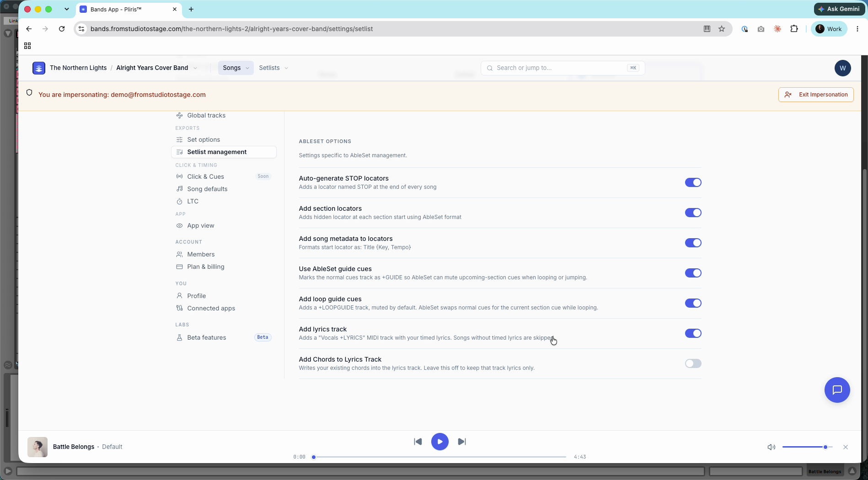Click the Profile person icon
The height and width of the screenshot is (480, 868).
(180, 296)
